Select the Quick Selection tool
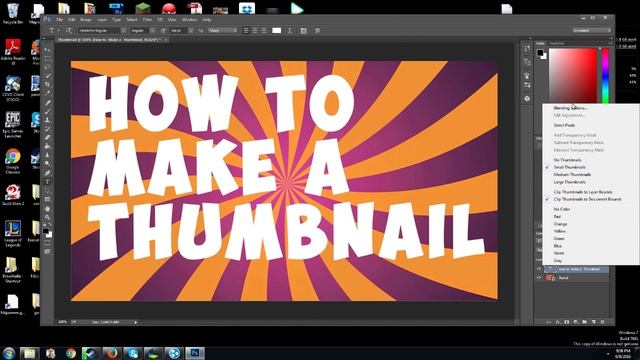The height and width of the screenshot is (360, 640). pyautogui.click(x=47, y=76)
